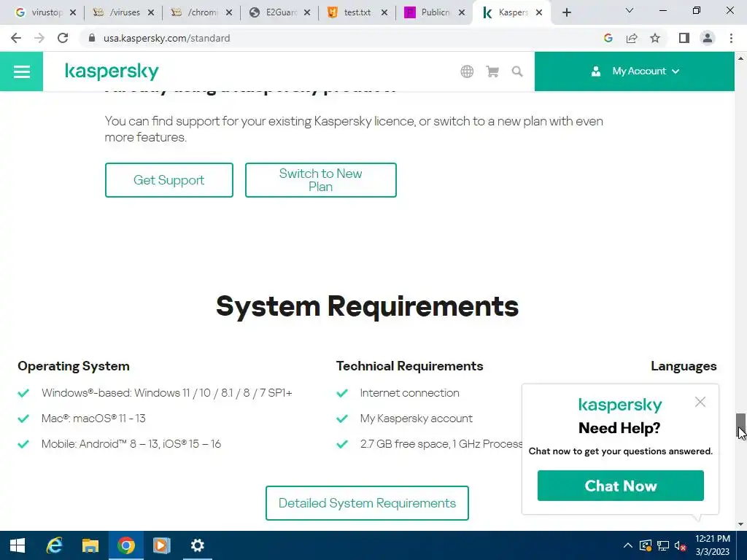Close the E2Guard tab
The height and width of the screenshot is (560, 747).
307,13
